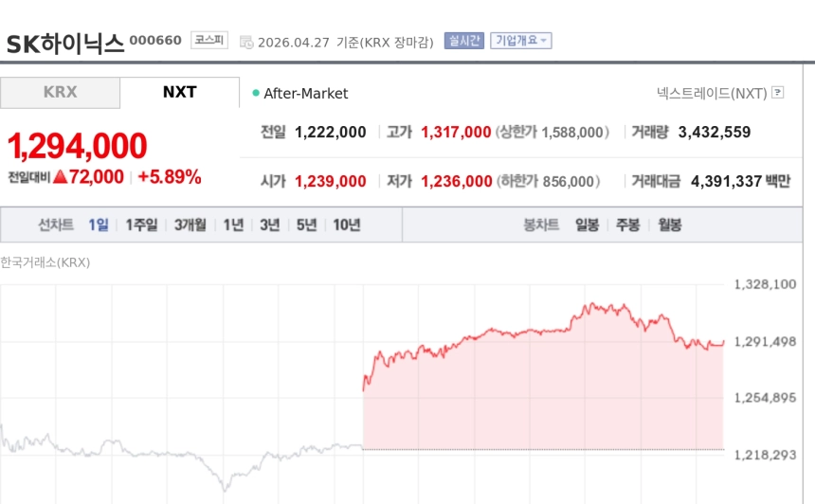
Task: Click the red up-arrow change indicator
Action: (60, 176)
